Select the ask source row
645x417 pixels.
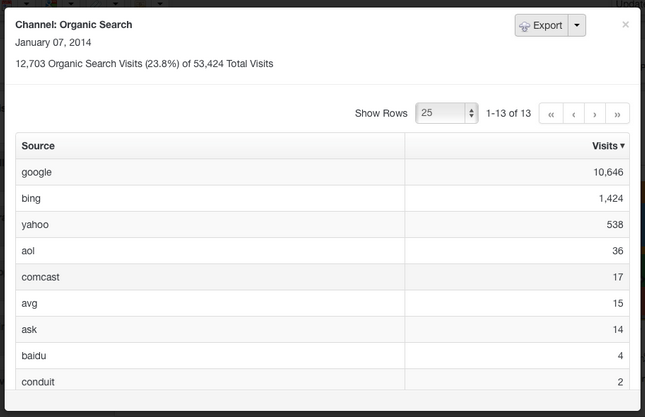click(322, 330)
